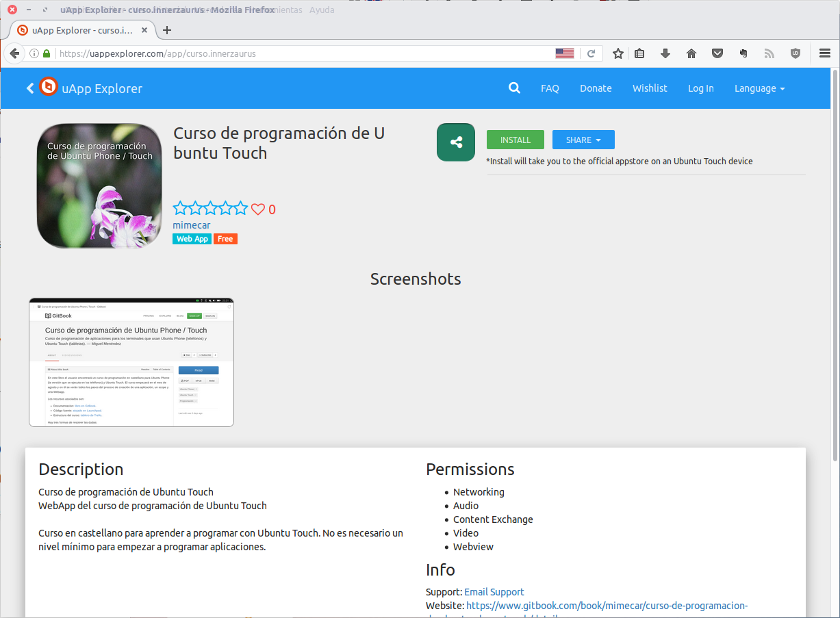This screenshot has width=840, height=618.
Task: Click the Description heading
Action: pyautogui.click(x=81, y=469)
